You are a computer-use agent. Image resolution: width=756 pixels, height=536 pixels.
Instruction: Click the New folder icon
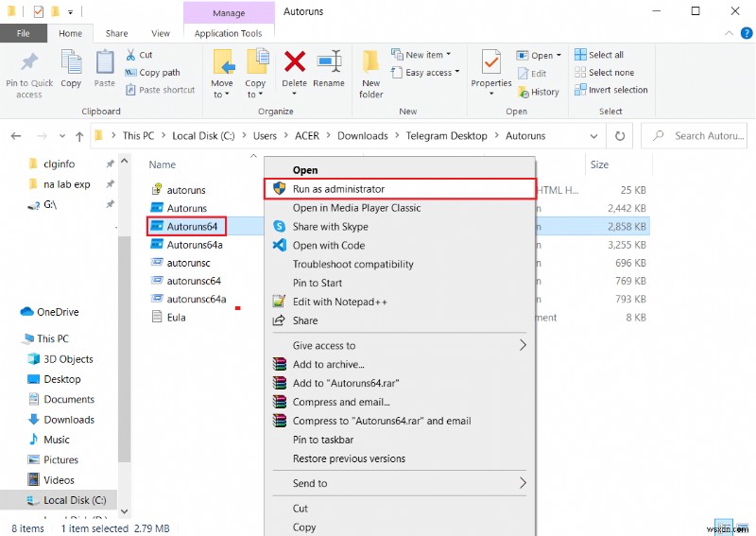(x=370, y=62)
